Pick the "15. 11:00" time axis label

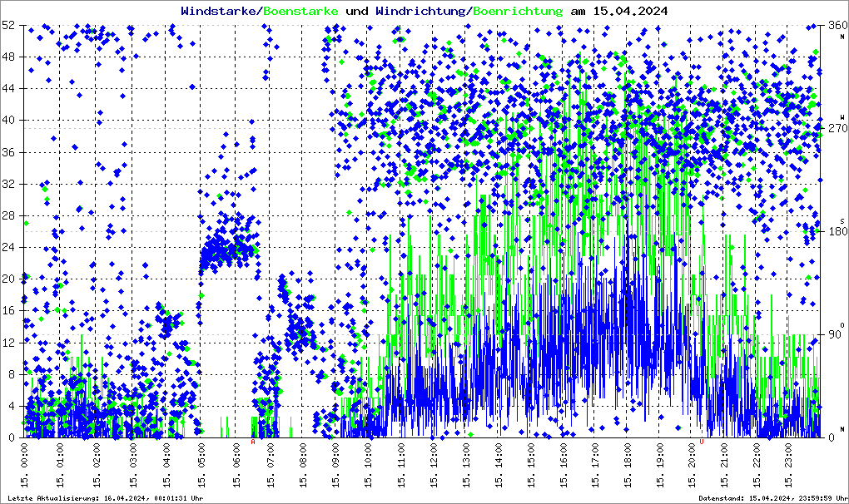click(400, 465)
